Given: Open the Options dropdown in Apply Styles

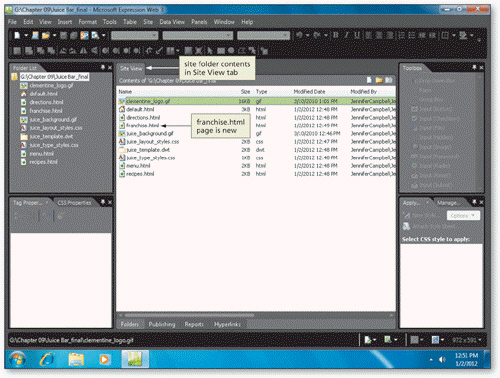Looking at the screenshot, I should [463, 216].
